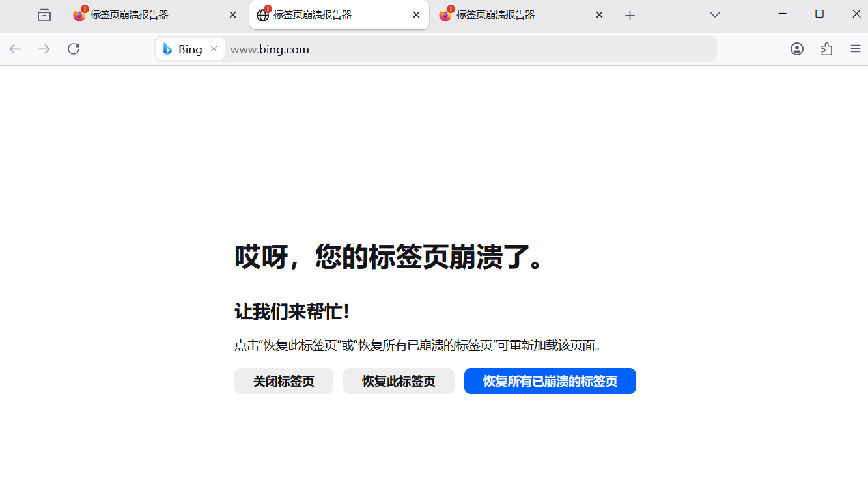
Task: Focus the www.bing.com address field
Action: 470,49
